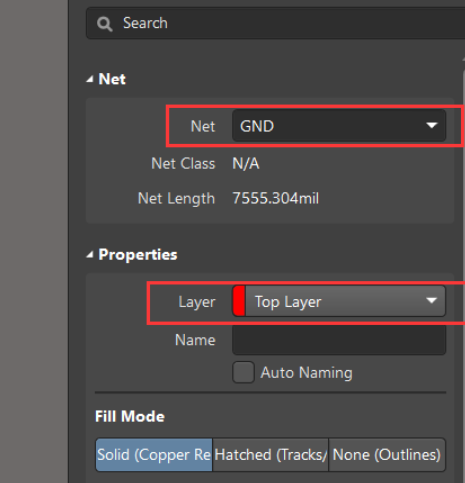The width and height of the screenshot is (465, 483).
Task: Collapse the Net section
Action: (89, 79)
